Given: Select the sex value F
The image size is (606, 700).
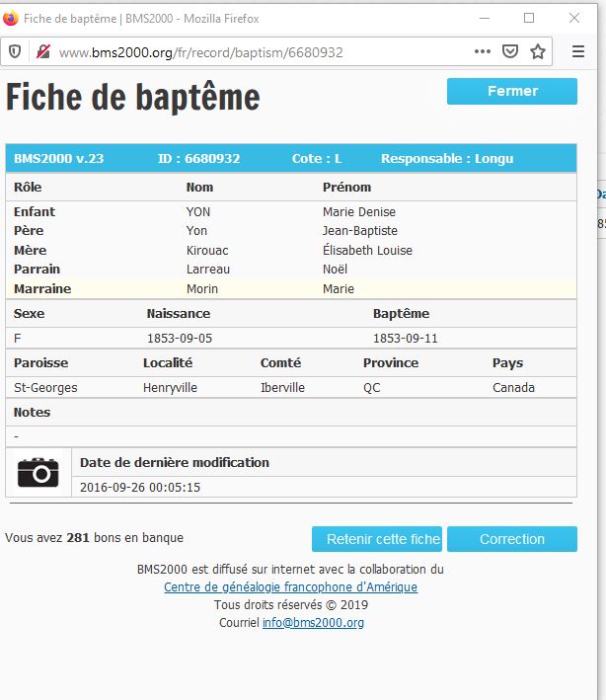Looking at the screenshot, I should [x=18, y=339].
